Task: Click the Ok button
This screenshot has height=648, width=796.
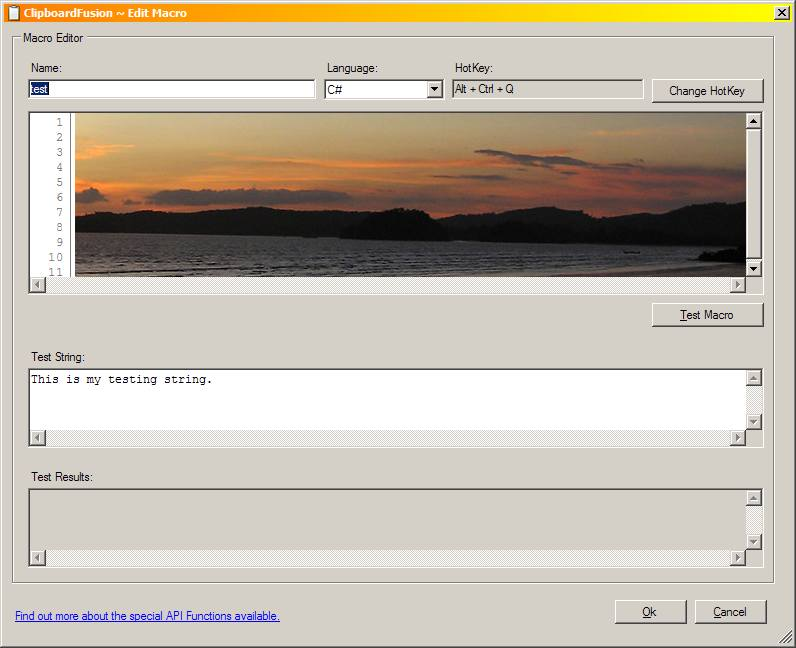Action: click(650, 612)
